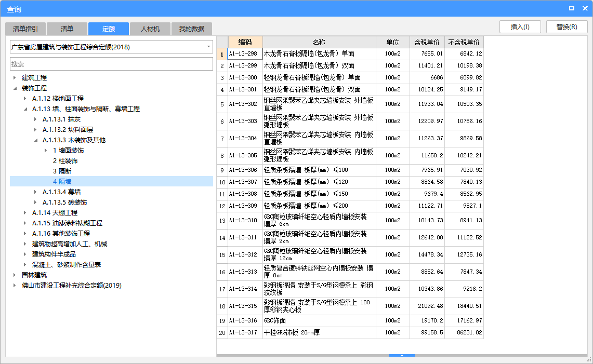Expand the A.1.13.1 抹灰 node arrow
The height and width of the screenshot is (364, 593).
pos(35,119)
